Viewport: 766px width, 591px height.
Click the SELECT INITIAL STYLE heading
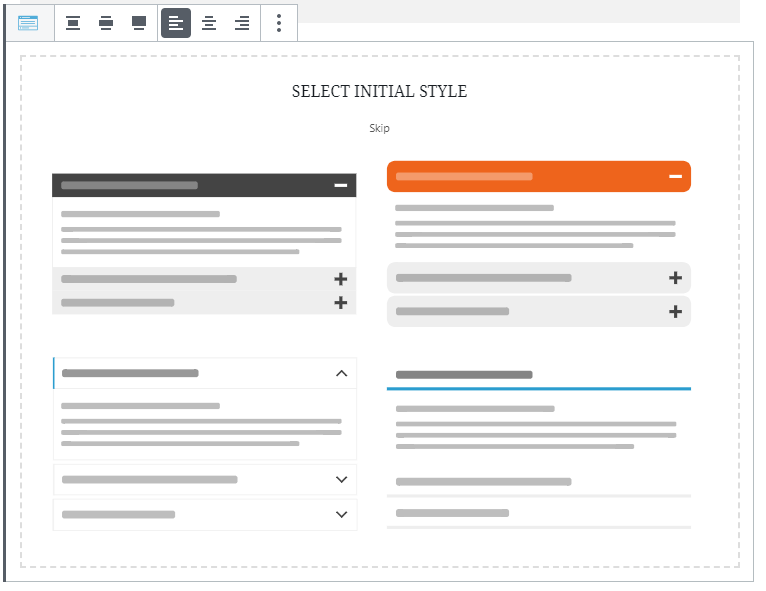pyautogui.click(x=380, y=91)
